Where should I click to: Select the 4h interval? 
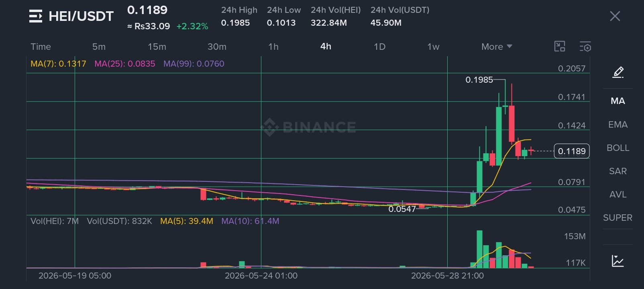point(326,47)
